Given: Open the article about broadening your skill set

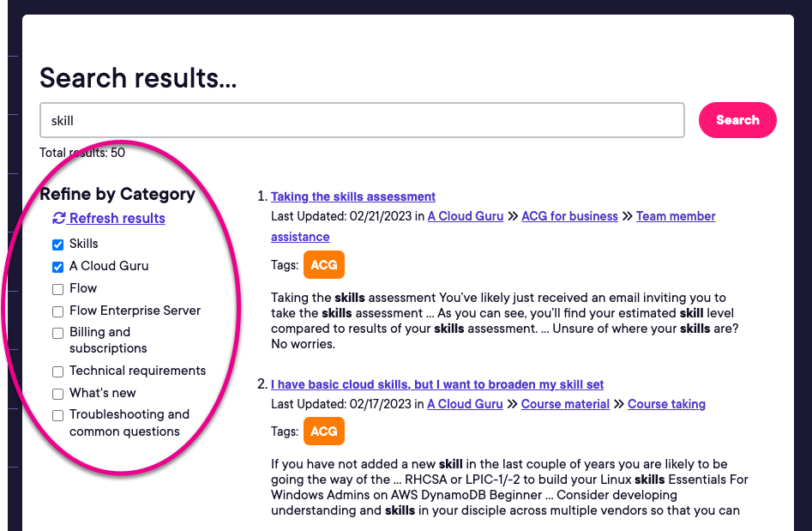Looking at the screenshot, I should (x=437, y=384).
